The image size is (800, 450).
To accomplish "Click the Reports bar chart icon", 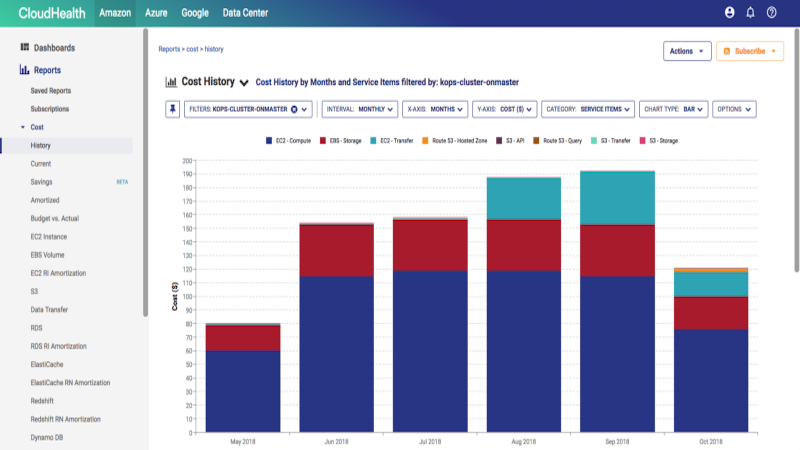I will [x=24, y=69].
